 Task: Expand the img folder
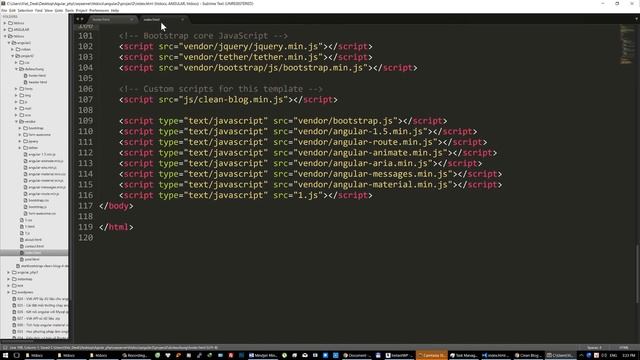tap(16, 95)
